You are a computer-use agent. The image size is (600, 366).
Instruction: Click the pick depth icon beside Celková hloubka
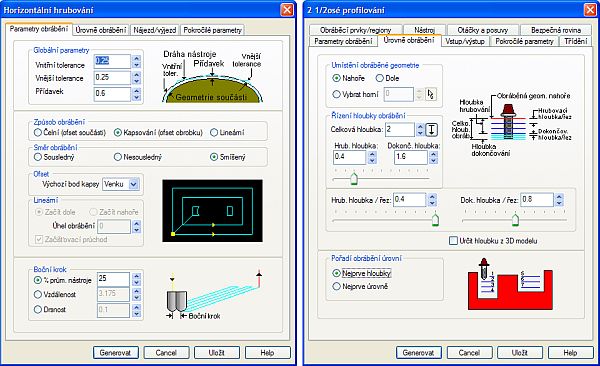(x=431, y=129)
